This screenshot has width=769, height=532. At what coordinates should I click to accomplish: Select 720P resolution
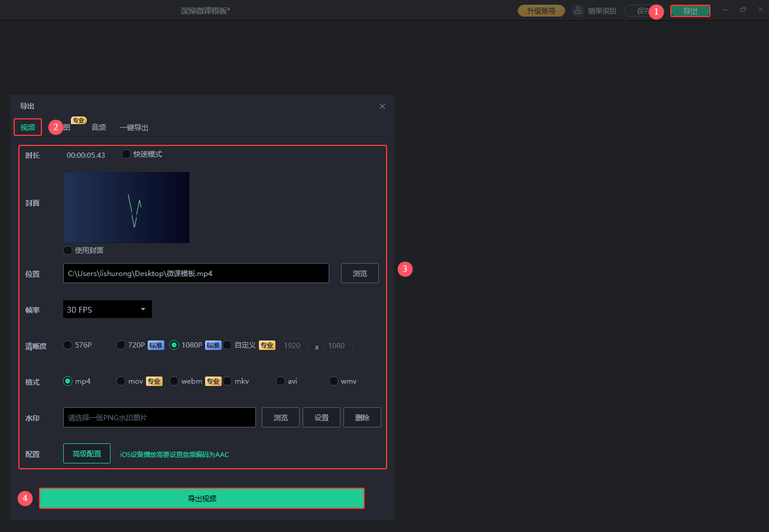click(x=121, y=345)
